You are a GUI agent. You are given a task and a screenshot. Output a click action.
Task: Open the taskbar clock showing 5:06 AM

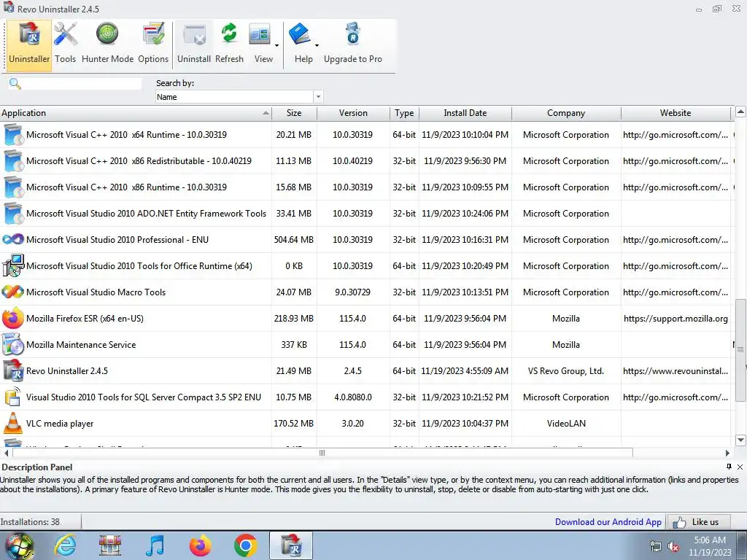[x=710, y=546]
